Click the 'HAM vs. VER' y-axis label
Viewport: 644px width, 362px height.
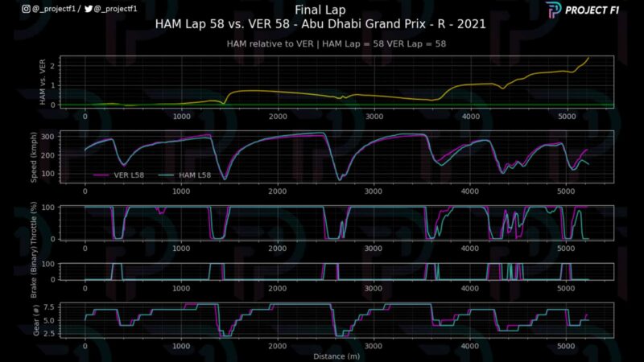point(43,82)
